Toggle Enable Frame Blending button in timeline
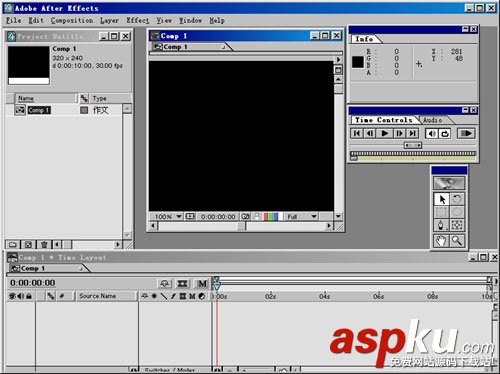 tap(182, 283)
